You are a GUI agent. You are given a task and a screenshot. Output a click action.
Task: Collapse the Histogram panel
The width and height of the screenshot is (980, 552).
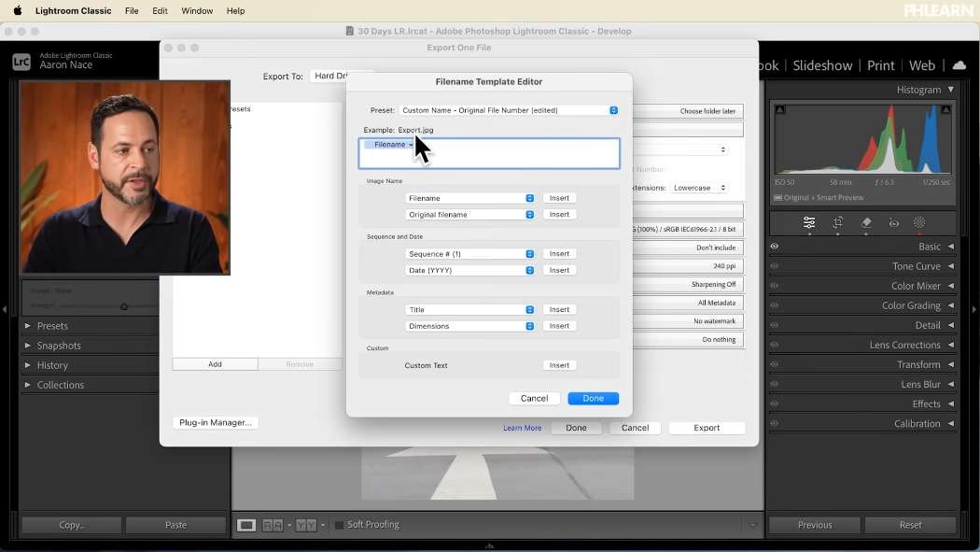pos(951,90)
